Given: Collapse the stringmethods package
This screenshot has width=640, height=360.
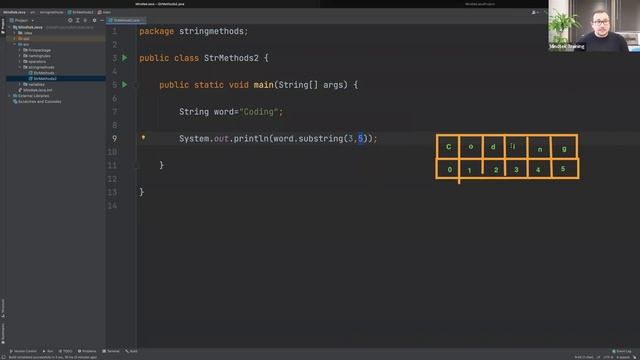Looking at the screenshot, I should point(20,67).
